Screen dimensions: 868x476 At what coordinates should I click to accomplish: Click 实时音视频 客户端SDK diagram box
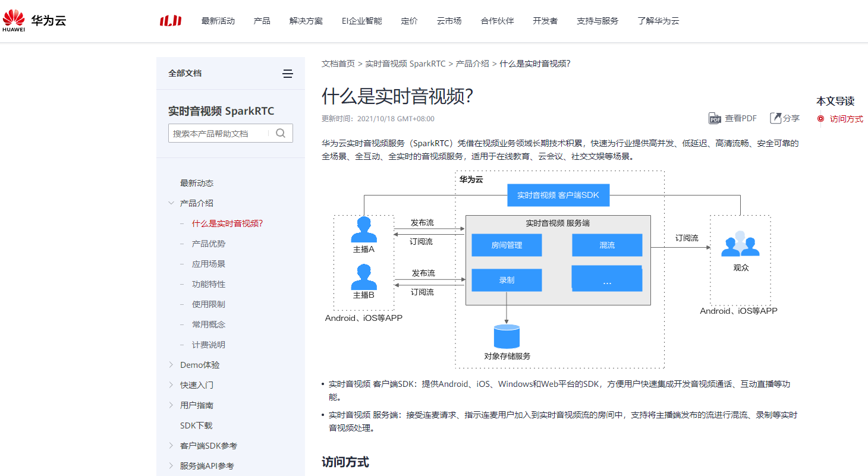click(558, 195)
